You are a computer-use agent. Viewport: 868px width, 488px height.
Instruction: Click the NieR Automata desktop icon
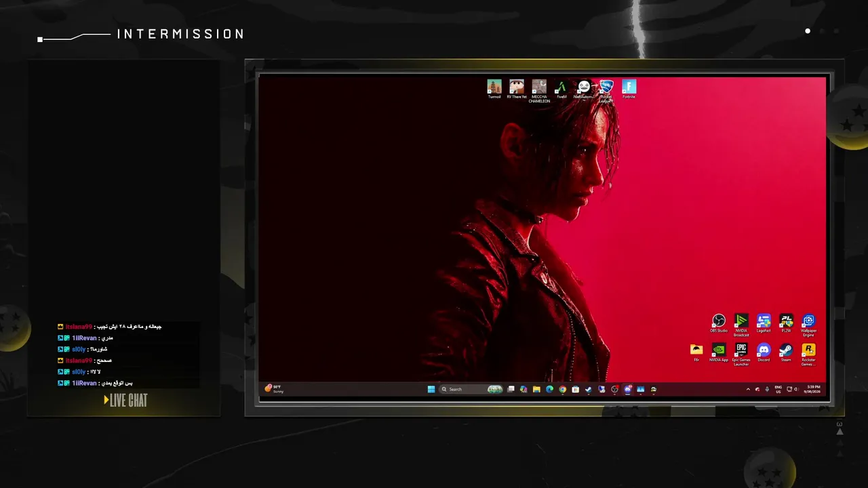pyautogui.click(x=584, y=89)
